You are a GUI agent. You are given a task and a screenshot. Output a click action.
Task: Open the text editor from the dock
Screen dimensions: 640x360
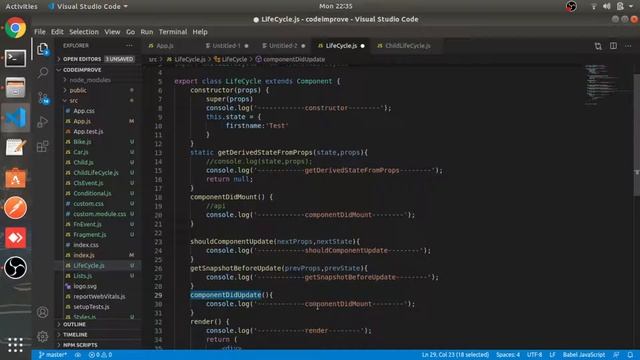point(16,147)
